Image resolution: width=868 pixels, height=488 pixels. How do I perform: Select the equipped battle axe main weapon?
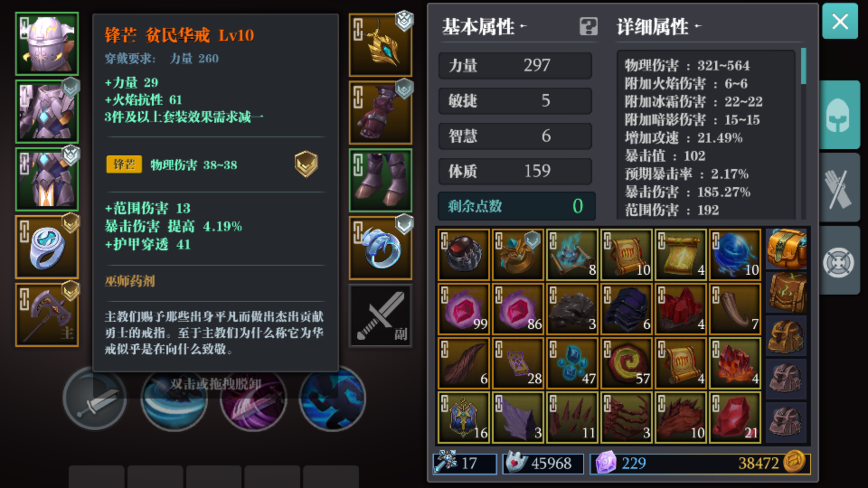click(x=47, y=315)
